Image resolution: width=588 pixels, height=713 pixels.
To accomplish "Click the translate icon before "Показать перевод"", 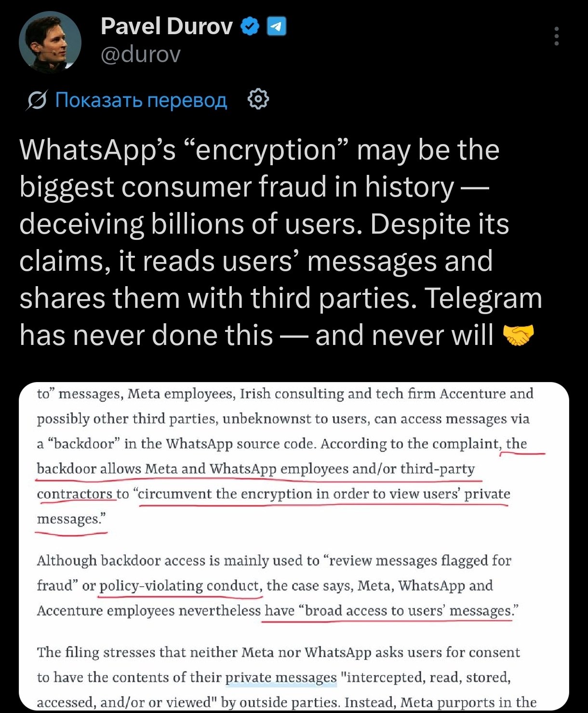I will (x=38, y=100).
